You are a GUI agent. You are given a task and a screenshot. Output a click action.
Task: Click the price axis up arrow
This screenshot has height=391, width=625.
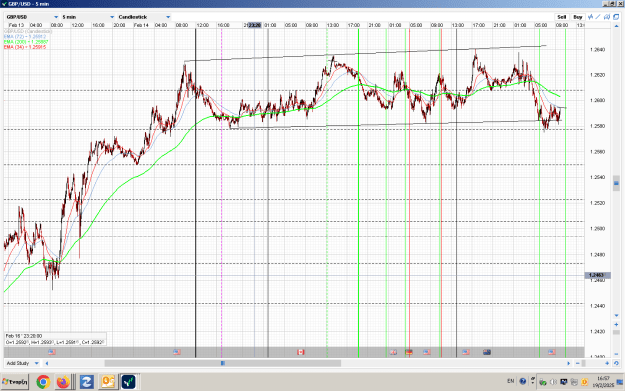click(617, 26)
